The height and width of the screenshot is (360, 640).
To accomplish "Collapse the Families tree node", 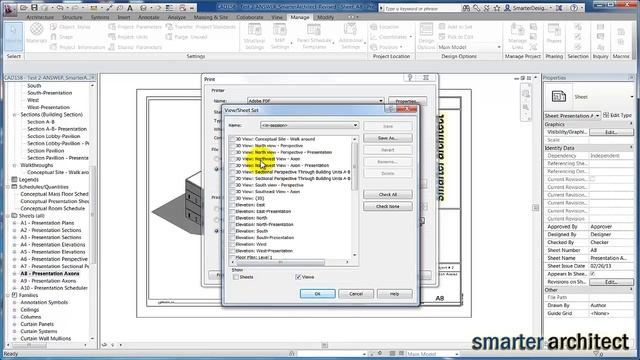I will tap(8, 295).
